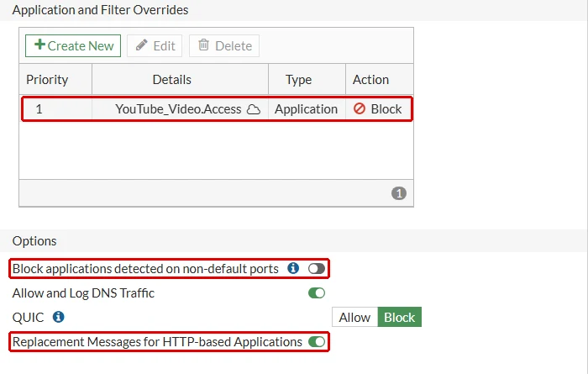
Task: Click the Edit button
Action: click(x=155, y=45)
